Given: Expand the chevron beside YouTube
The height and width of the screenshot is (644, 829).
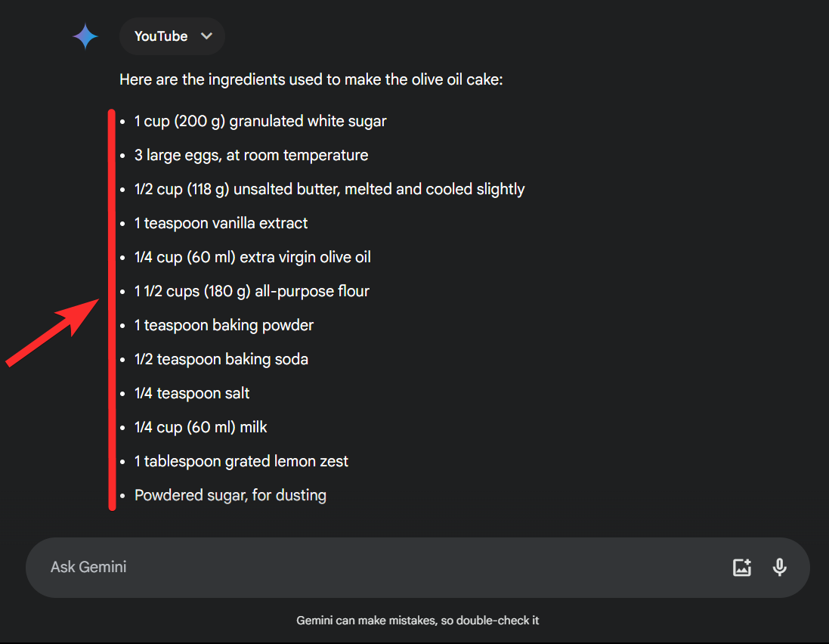Looking at the screenshot, I should click(x=206, y=36).
